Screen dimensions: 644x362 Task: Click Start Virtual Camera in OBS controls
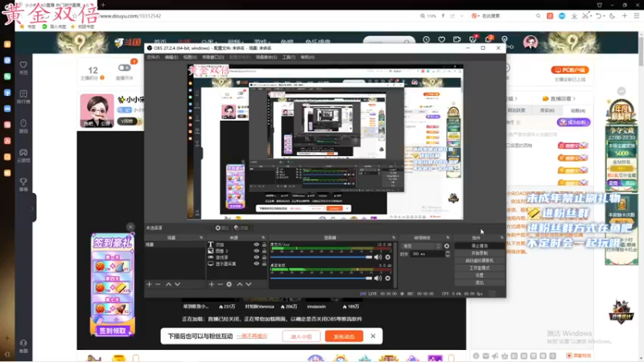(479, 260)
